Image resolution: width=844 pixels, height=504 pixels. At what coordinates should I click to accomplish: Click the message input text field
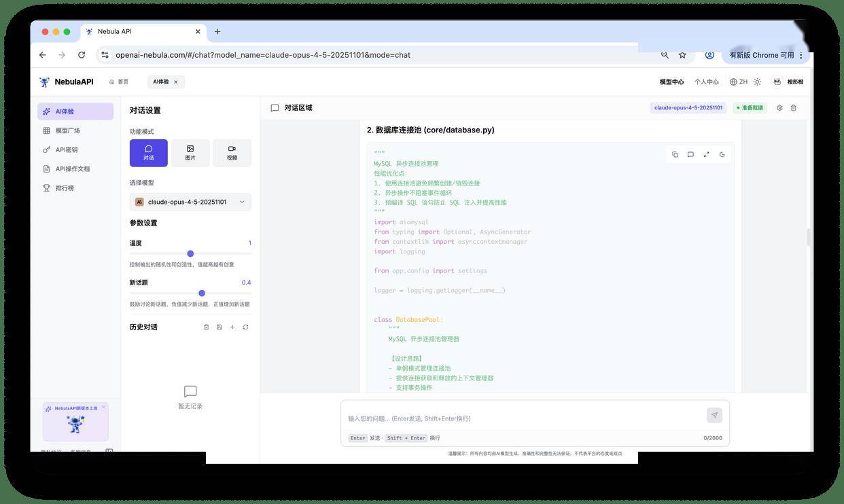pyautogui.click(x=523, y=418)
